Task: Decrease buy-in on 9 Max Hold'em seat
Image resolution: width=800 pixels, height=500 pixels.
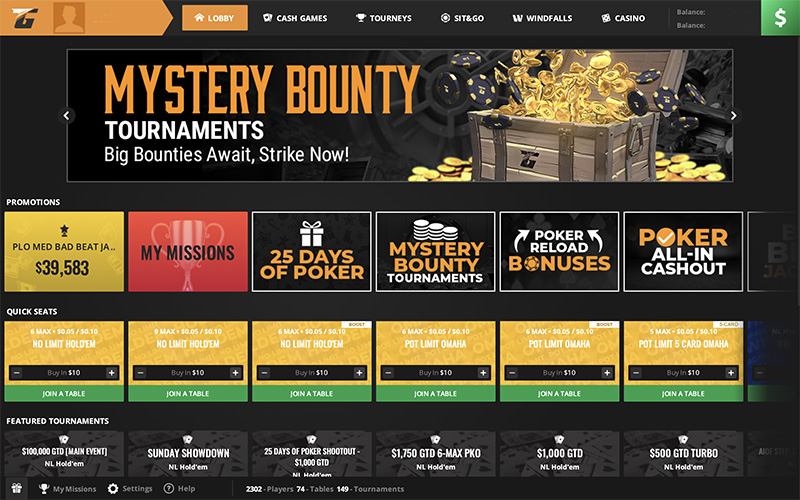Action: 141,373
